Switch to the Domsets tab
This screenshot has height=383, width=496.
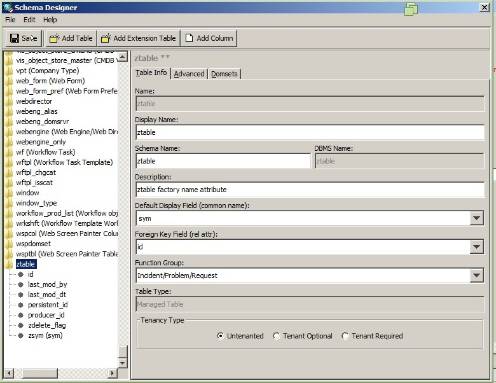pos(224,74)
